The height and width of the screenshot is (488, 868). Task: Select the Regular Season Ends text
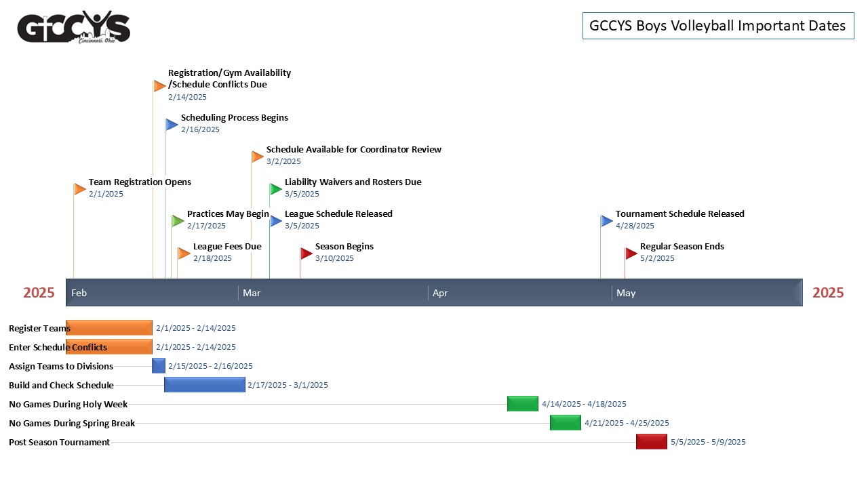682,247
